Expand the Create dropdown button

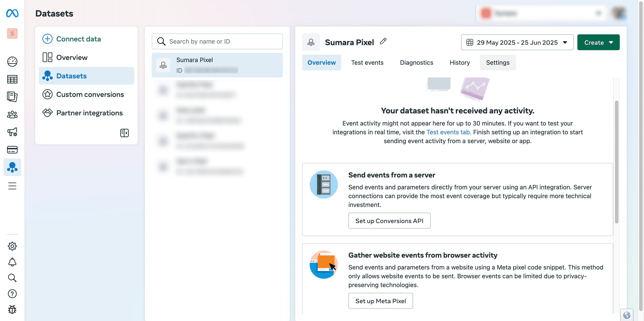click(598, 42)
